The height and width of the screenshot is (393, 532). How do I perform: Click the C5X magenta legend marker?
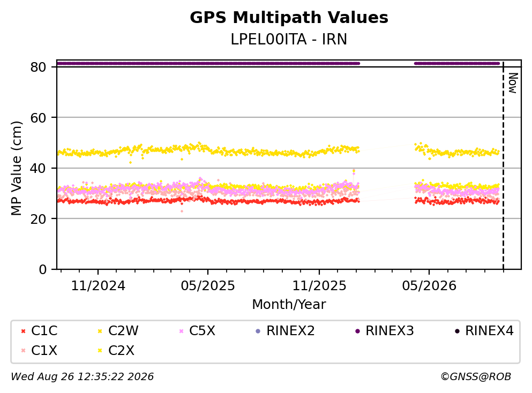click(181, 331)
